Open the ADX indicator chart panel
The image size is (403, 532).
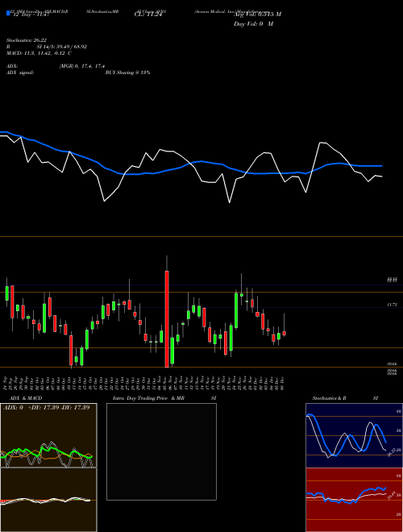(x=48, y=435)
